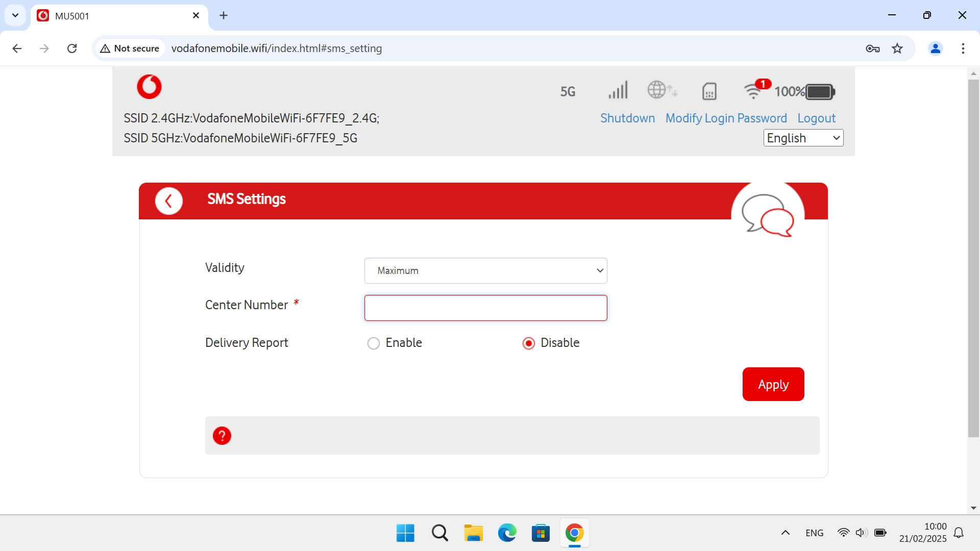Viewport: 980px width, 551px height.
Task: Enable the Delivery Report option
Action: click(374, 343)
